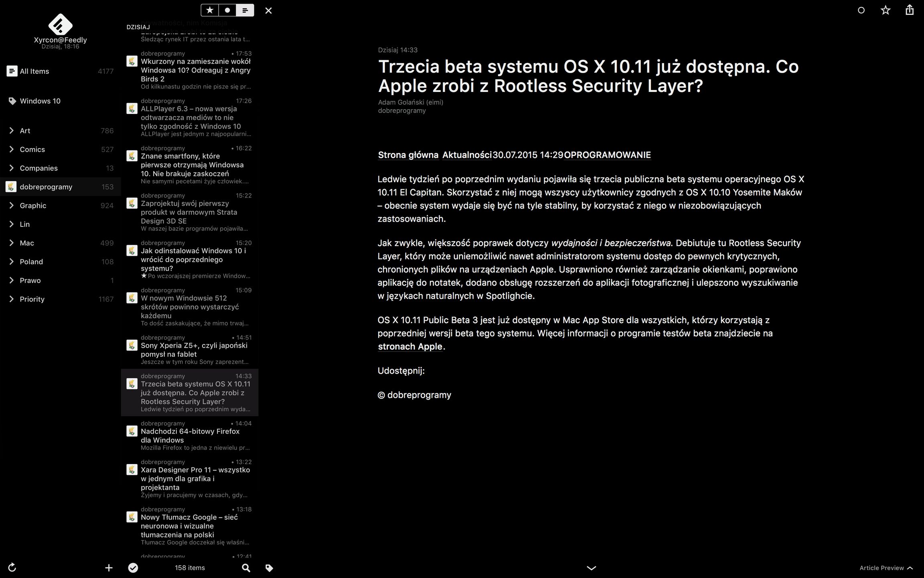This screenshot has width=924, height=578.
Task: Click the Feedly account logo
Action: [x=60, y=25]
